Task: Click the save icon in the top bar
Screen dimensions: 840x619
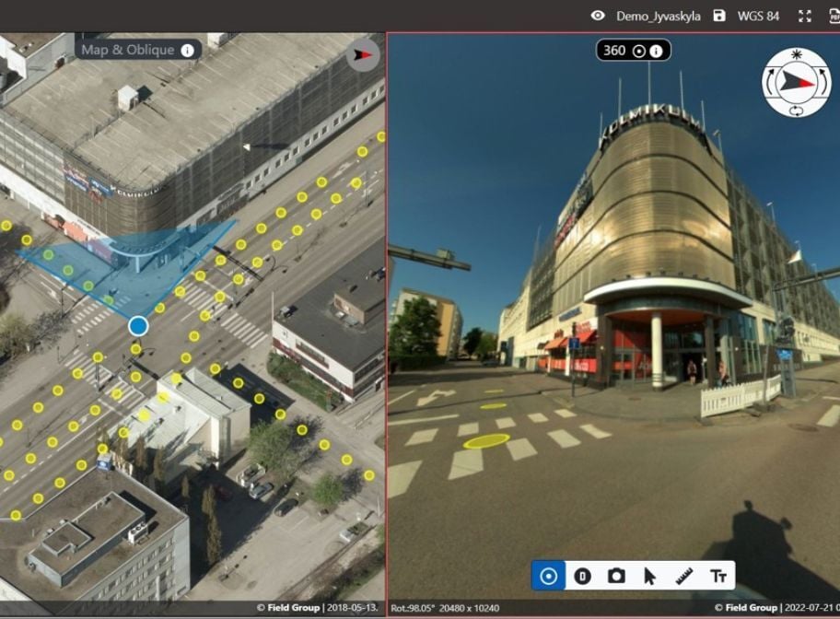Action: pyautogui.click(x=718, y=15)
